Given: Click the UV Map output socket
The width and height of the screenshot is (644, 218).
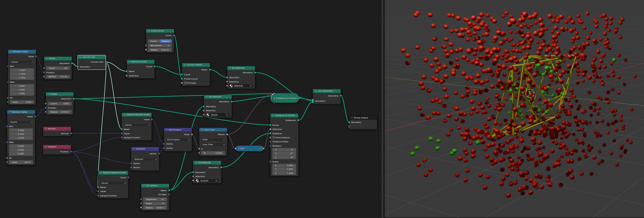Looking at the screenshot, I should coord(169,194).
